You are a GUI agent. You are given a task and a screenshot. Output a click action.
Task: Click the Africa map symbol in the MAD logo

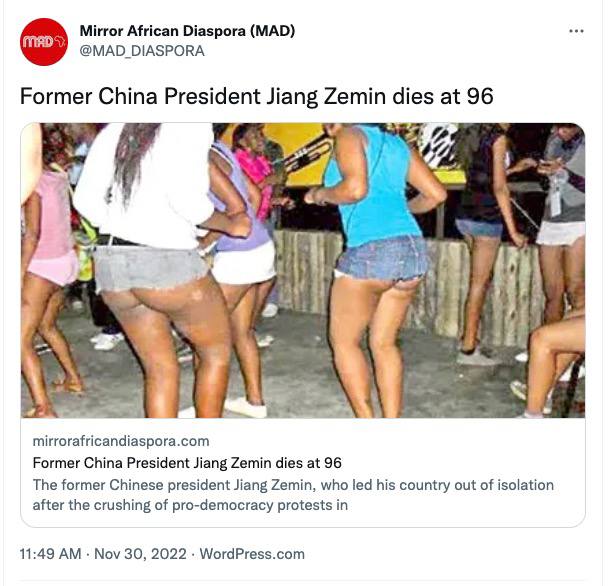coord(60,41)
